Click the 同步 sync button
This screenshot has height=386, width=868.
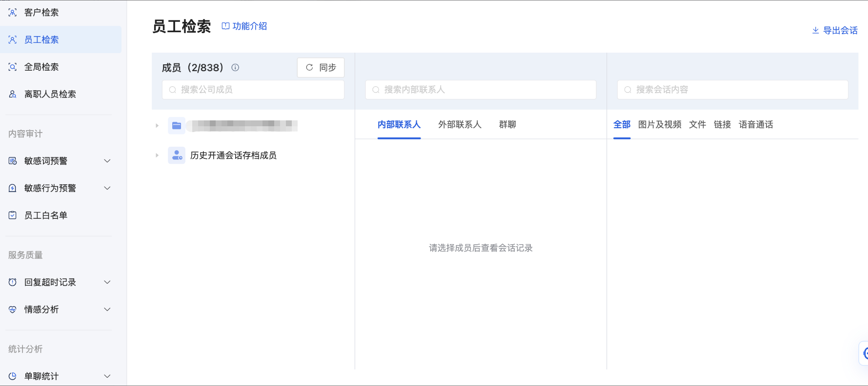(x=321, y=68)
